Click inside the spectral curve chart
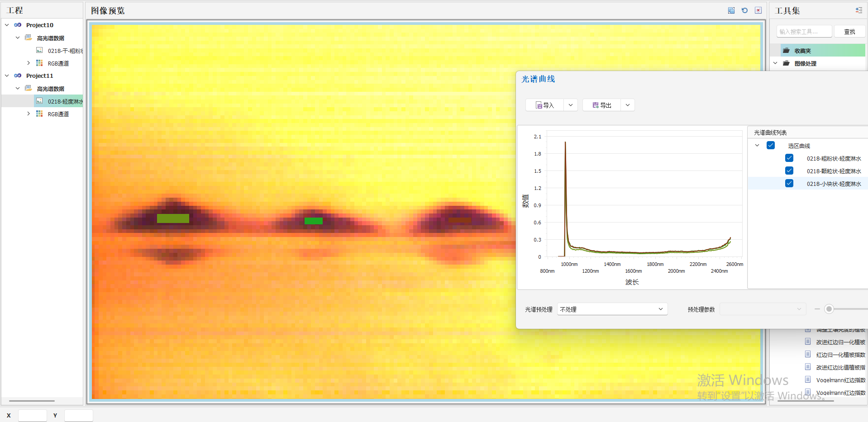The width and height of the screenshot is (868, 422). tap(644, 194)
